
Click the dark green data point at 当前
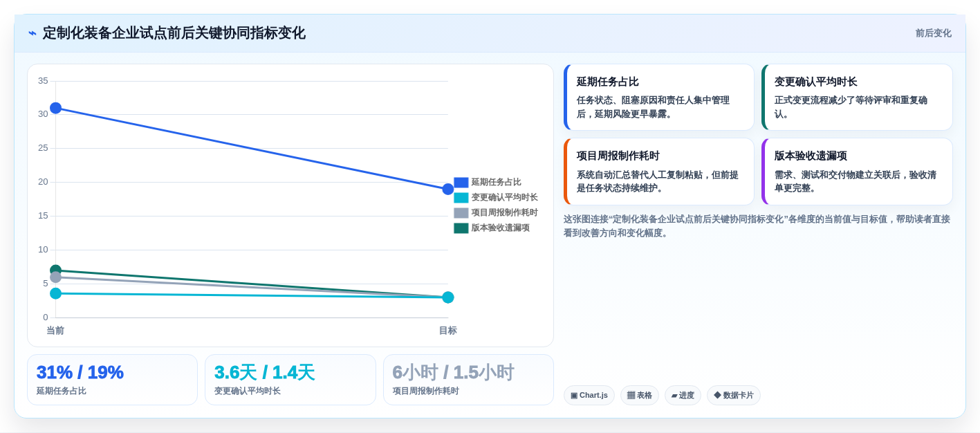coord(55,270)
